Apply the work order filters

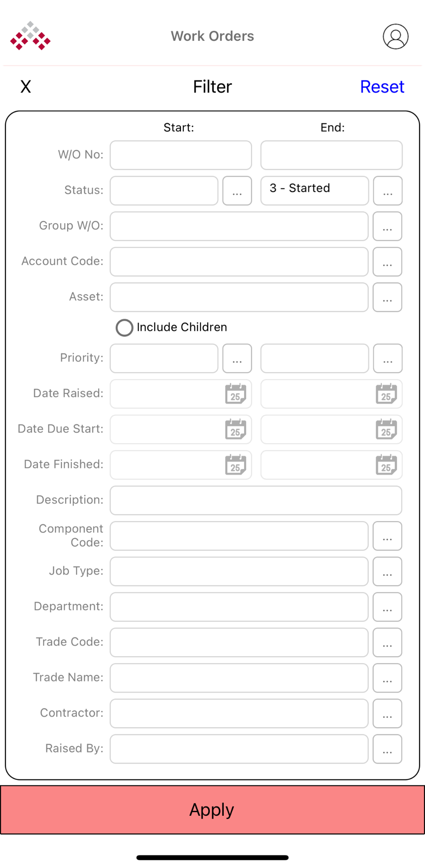(x=212, y=809)
